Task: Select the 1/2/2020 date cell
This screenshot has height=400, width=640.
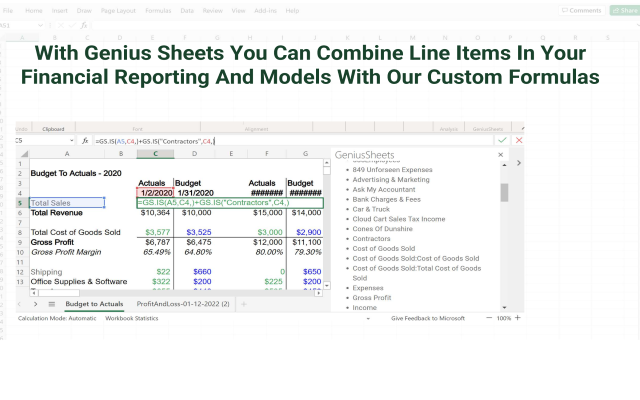Action: pyautogui.click(x=156, y=193)
